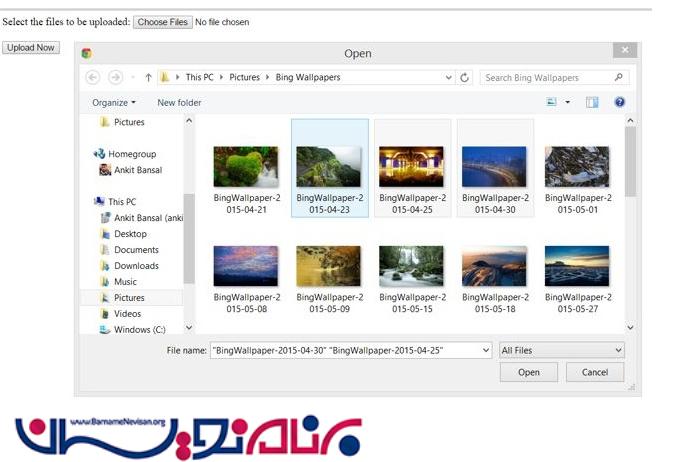Click the search magnifier icon

pos(619,77)
